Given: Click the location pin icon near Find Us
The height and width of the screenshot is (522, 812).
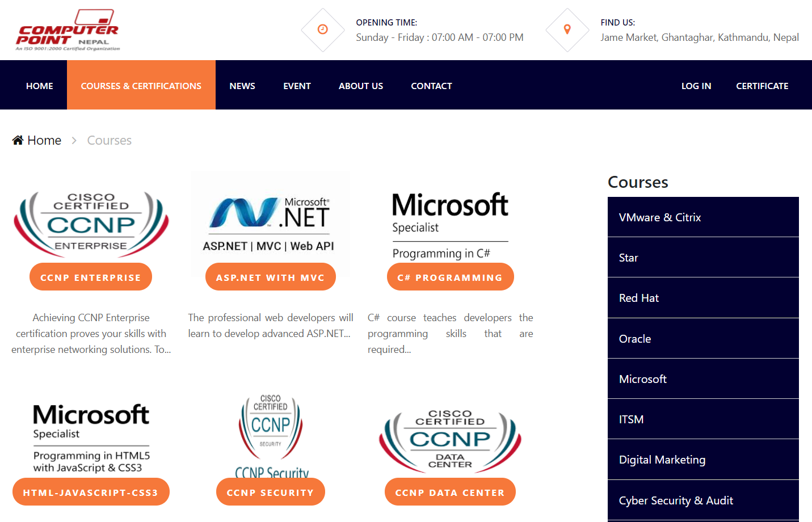Looking at the screenshot, I should 567,30.
